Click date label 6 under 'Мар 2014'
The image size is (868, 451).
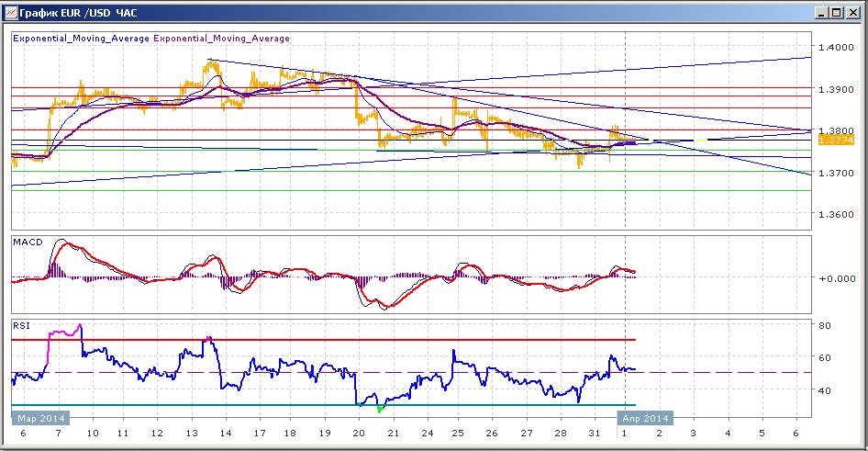pos(23,434)
